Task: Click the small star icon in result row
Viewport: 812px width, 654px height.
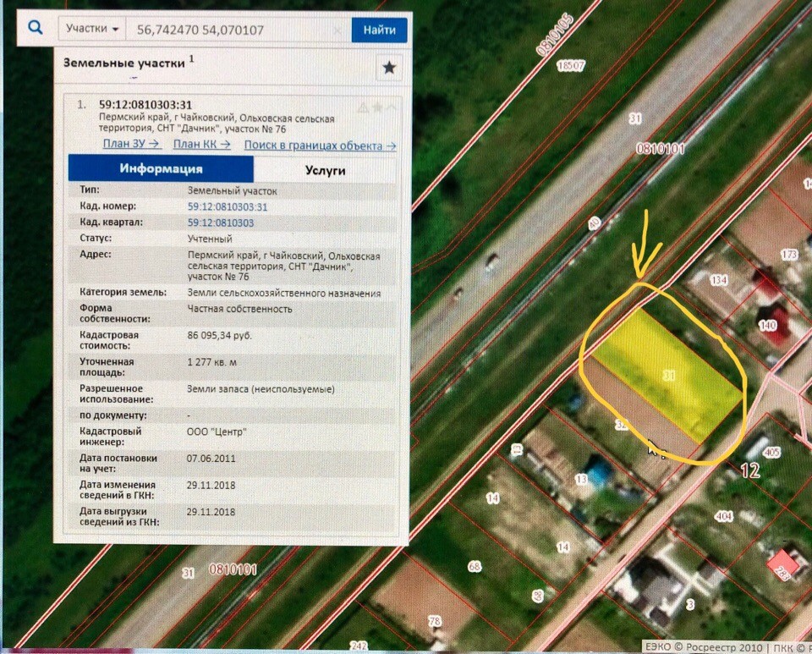Action: [377, 107]
